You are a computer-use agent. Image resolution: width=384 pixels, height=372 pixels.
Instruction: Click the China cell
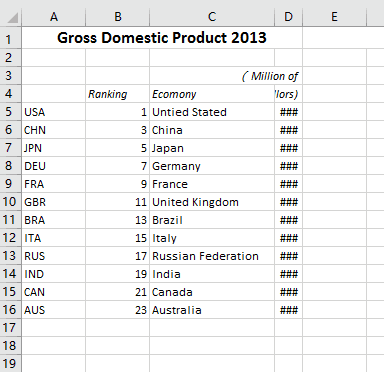(212, 130)
